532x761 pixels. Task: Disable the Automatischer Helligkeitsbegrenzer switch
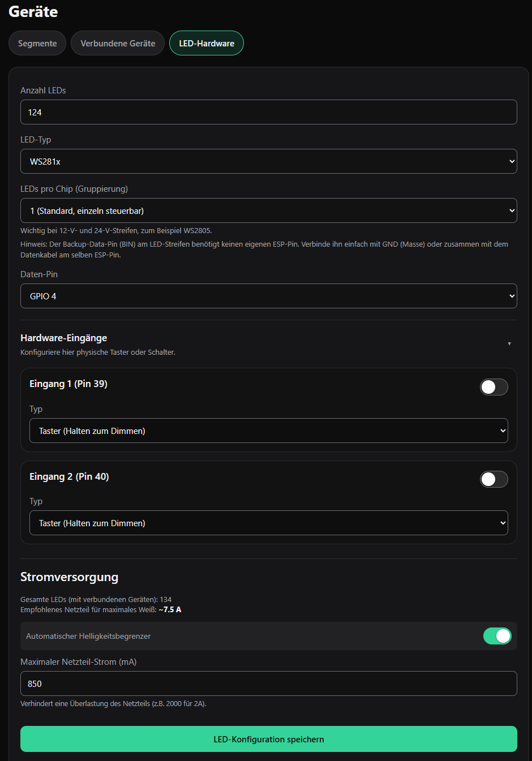coord(497,636)
